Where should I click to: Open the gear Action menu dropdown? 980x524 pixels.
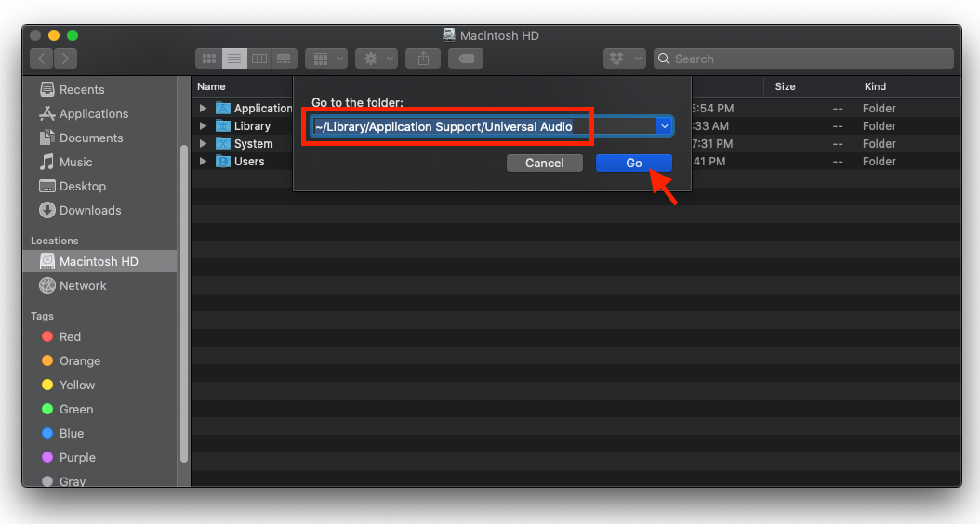pos(376,59)
